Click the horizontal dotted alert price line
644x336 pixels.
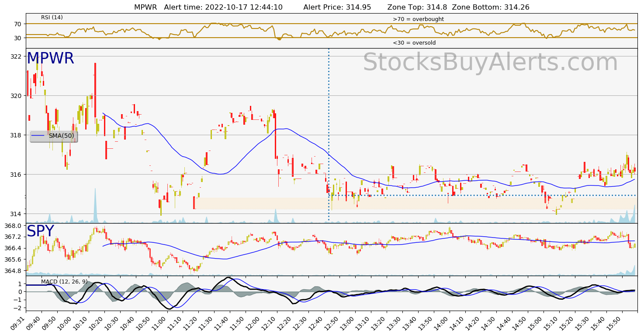[x=483, y=195]
